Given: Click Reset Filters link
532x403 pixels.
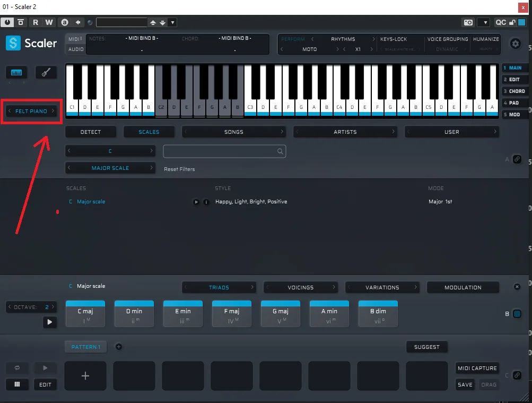Looking at the screenshot, I should 179,169.
